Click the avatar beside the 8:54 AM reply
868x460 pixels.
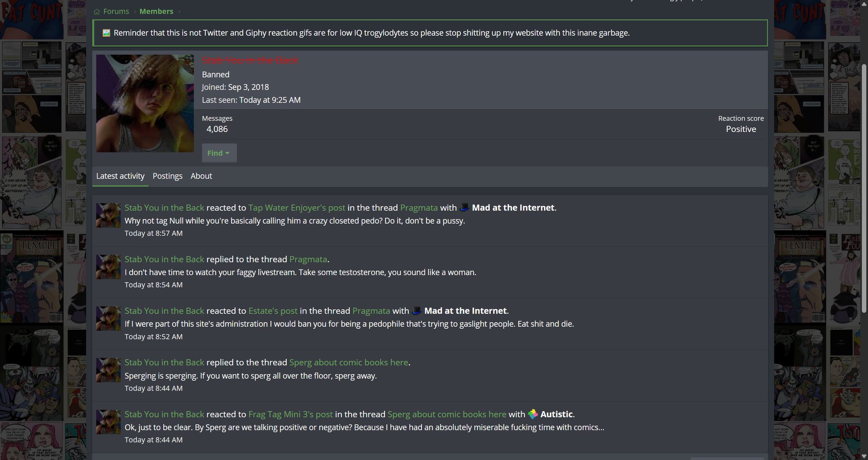coord(108,267)
